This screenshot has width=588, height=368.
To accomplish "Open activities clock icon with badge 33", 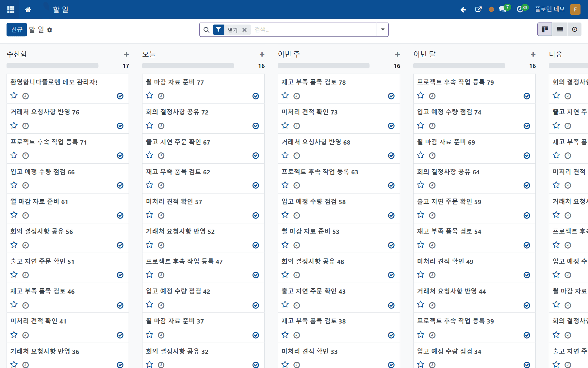I will 522,9.
